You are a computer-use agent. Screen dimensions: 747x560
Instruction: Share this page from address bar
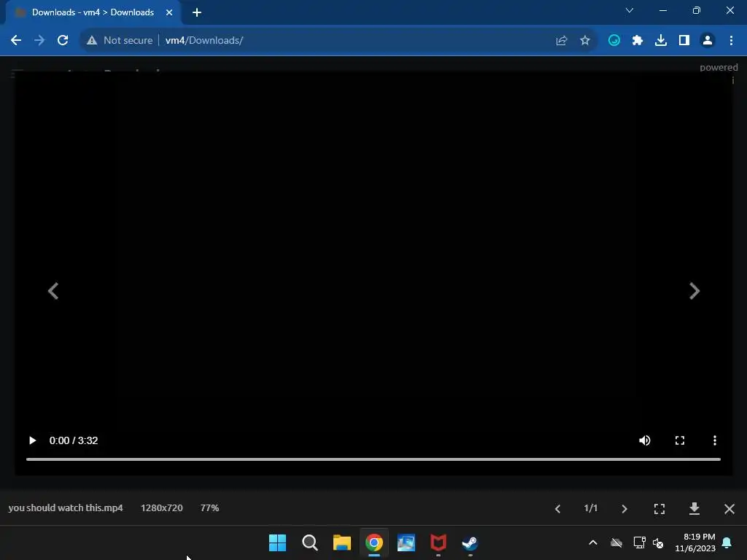[562, 41]
